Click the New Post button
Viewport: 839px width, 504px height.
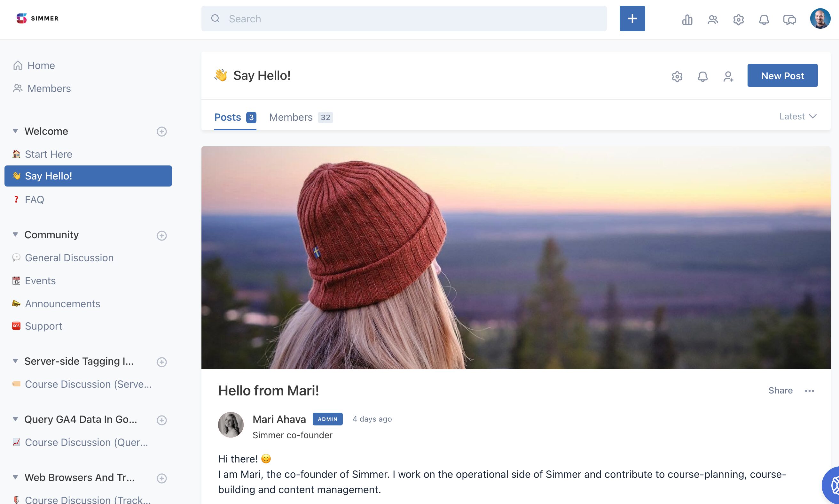782,75
